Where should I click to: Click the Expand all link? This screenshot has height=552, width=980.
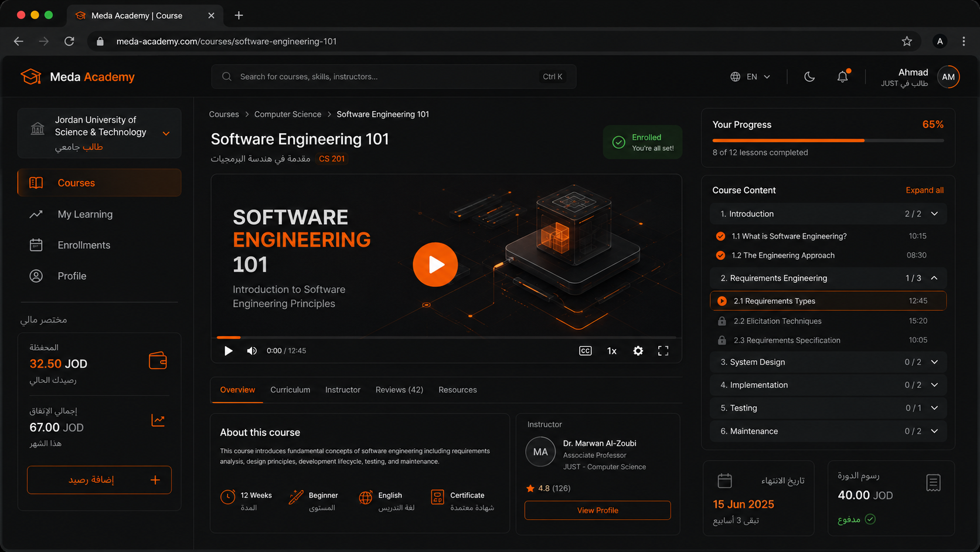(924, 190)
